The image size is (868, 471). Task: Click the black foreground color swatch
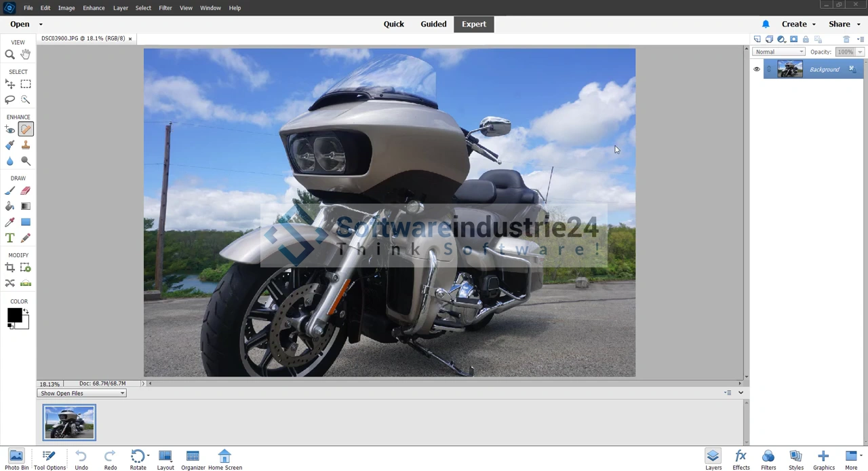14,315
